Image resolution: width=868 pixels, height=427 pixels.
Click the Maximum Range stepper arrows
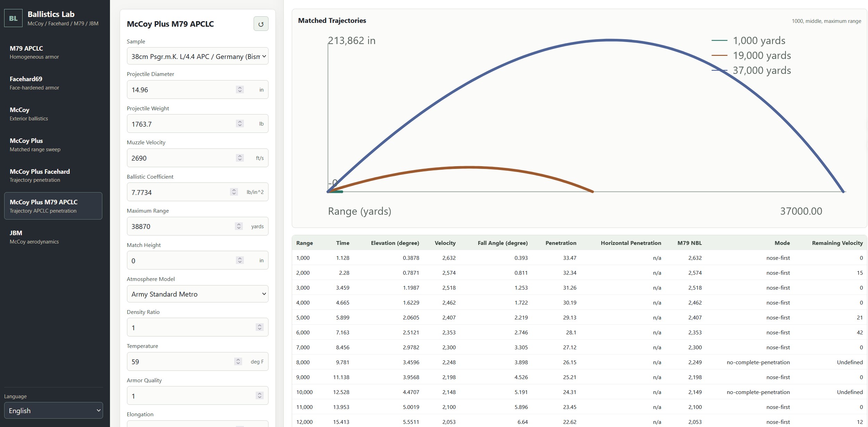point(239,226)
